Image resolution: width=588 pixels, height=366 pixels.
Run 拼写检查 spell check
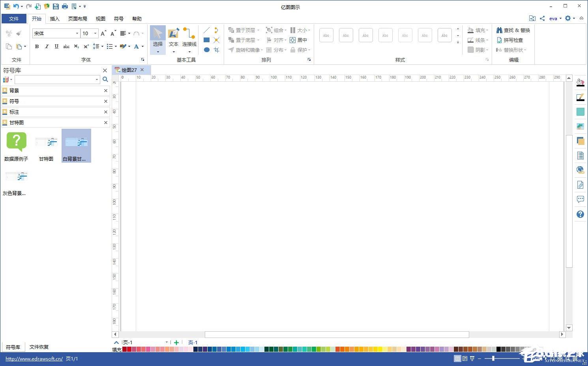(x=509, y=40)
